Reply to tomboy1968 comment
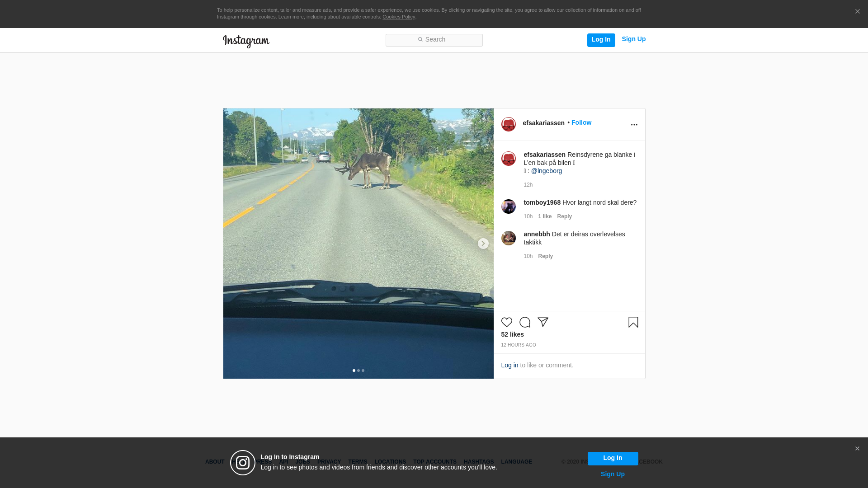The image size is (868, 488). click(x=564, y=216)
